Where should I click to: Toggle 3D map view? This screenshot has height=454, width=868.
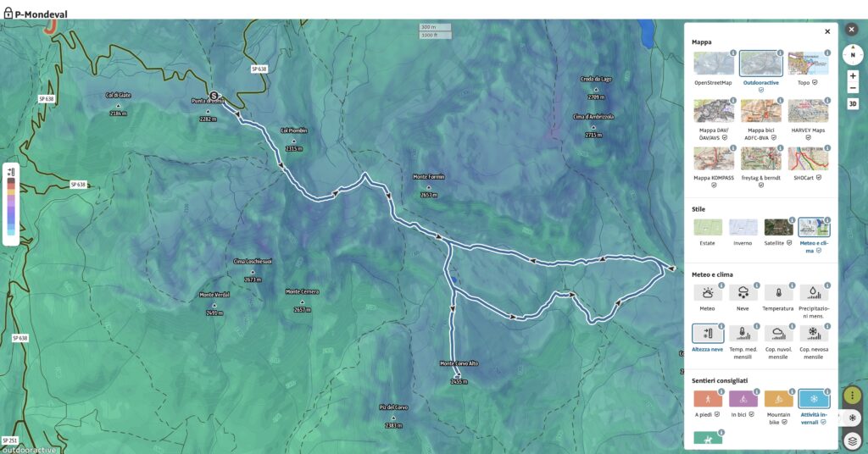[x=853, y=103]
